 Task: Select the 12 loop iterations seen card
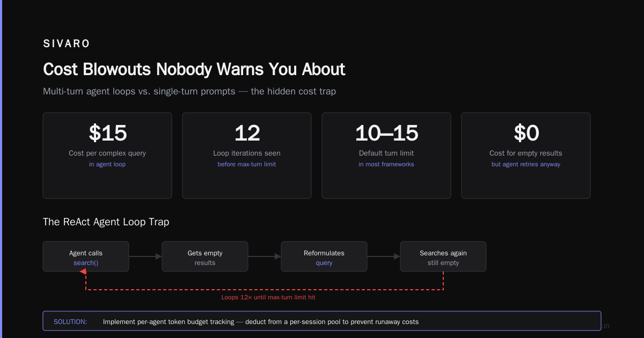point(247,156)
